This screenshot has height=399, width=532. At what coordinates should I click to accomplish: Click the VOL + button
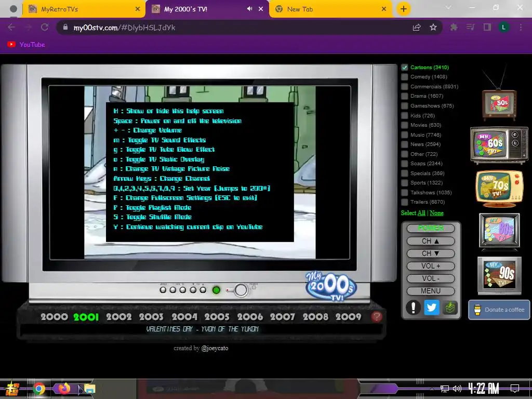[431, 266]
